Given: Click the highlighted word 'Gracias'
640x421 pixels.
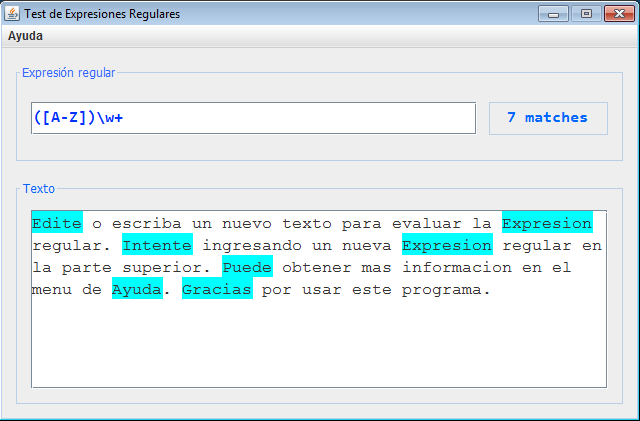Looking at the screenshot, I should 217,289.
